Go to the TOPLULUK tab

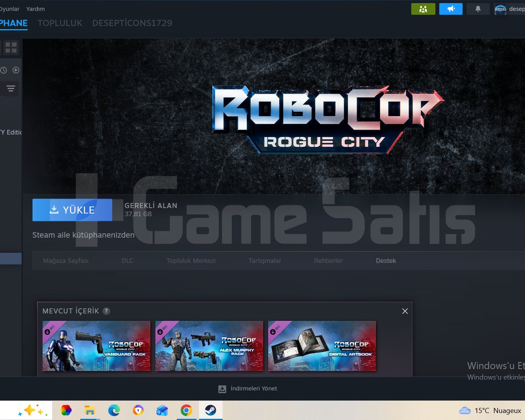point(60,23)
